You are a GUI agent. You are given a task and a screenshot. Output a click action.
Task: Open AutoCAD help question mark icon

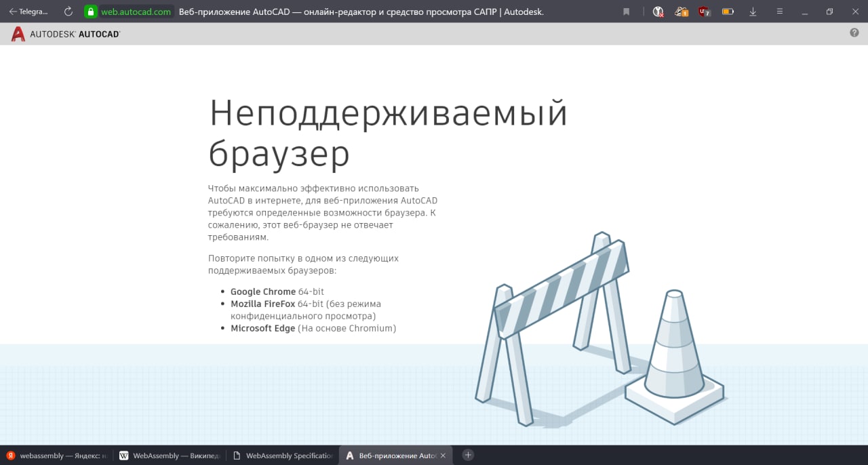coord(854,33)
